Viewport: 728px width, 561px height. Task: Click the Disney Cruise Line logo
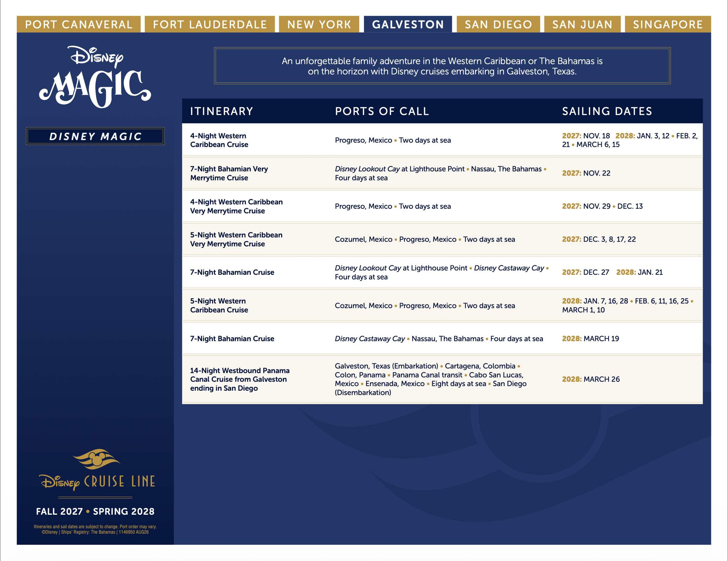point(97,470)
